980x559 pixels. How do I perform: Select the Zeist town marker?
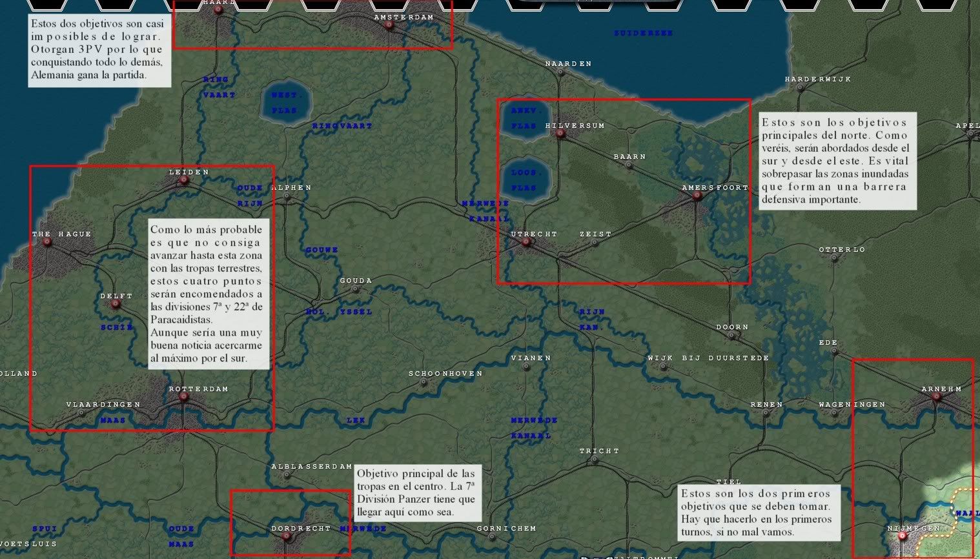[595, 242]
